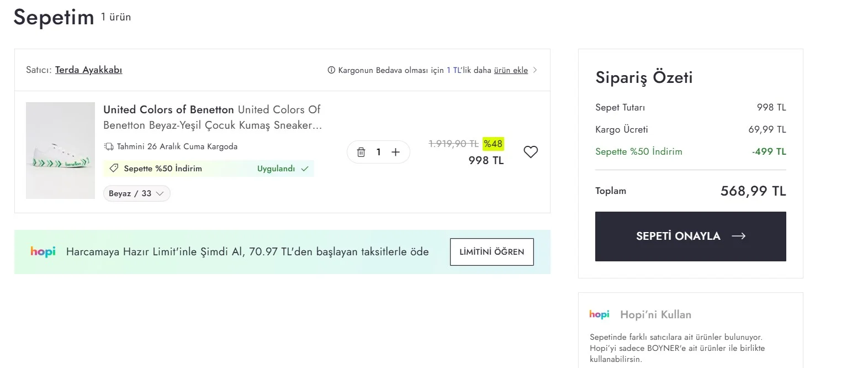This screenshot has width=868, height=368.
Task: Select the quantity value between minus and plus
Action: [x=378, y=151]
